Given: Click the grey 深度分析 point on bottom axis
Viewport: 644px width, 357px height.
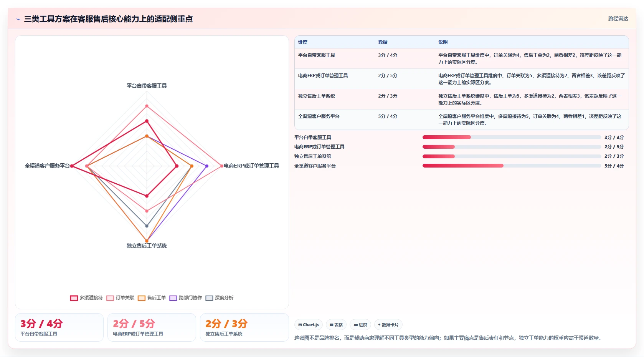Looking at the screenshot, I should point(147,226).
